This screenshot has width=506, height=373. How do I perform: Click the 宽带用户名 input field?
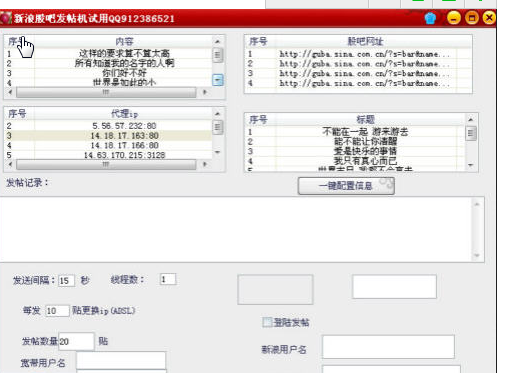pyautogui.click(x=121, y=360)
